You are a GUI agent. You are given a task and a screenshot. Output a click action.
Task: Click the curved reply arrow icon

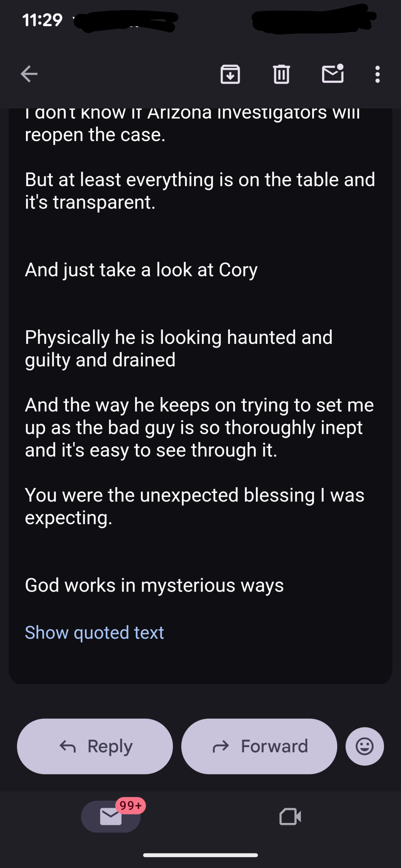pos(68,746)
